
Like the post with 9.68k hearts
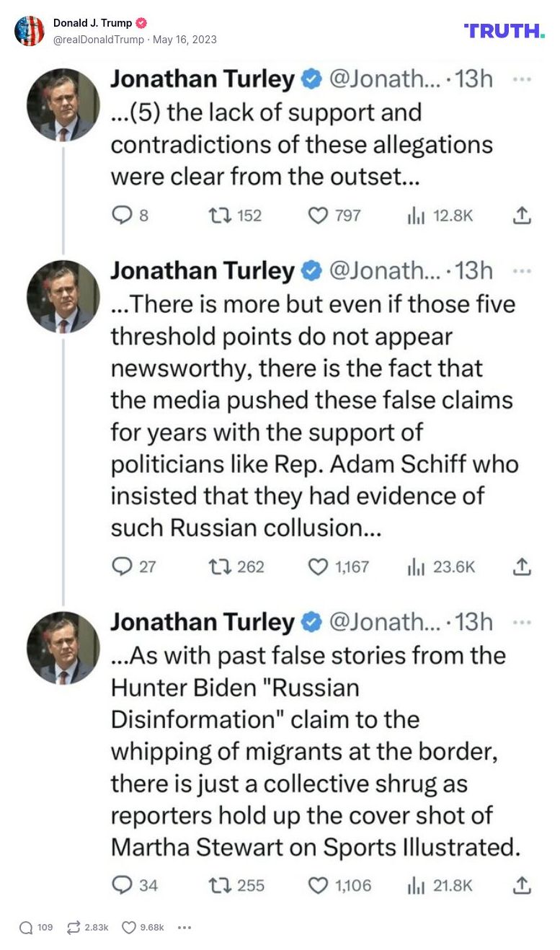pyautogui.click(x=129, y=928)
